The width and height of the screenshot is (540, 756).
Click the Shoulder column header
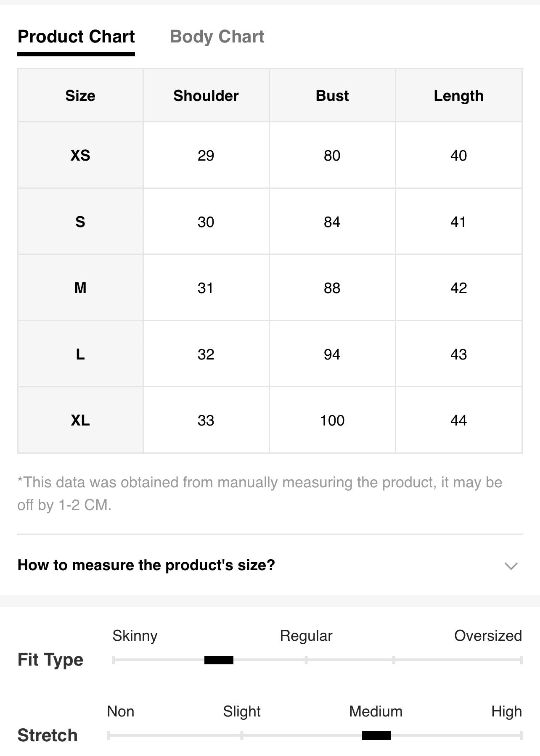click(206, 96)
